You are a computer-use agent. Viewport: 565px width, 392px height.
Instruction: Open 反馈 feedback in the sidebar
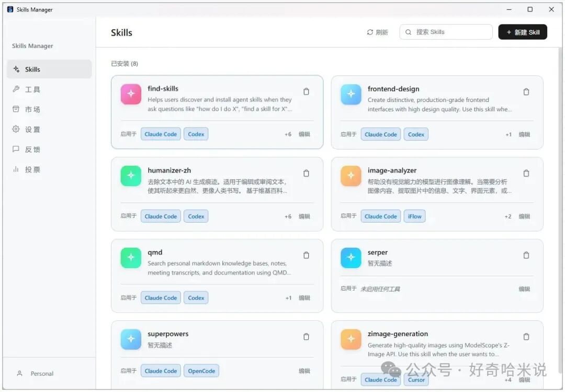pyautogui.click(x=49, y=149)
